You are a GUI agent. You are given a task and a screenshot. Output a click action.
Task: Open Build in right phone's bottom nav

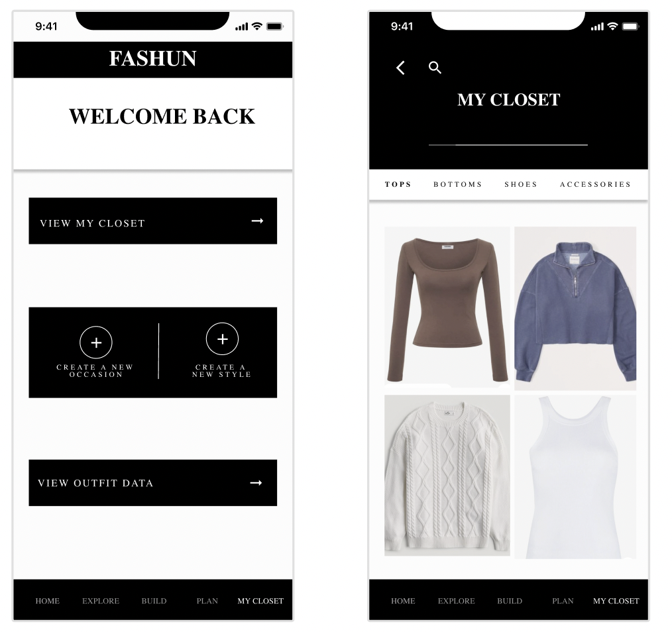(510, 601)
